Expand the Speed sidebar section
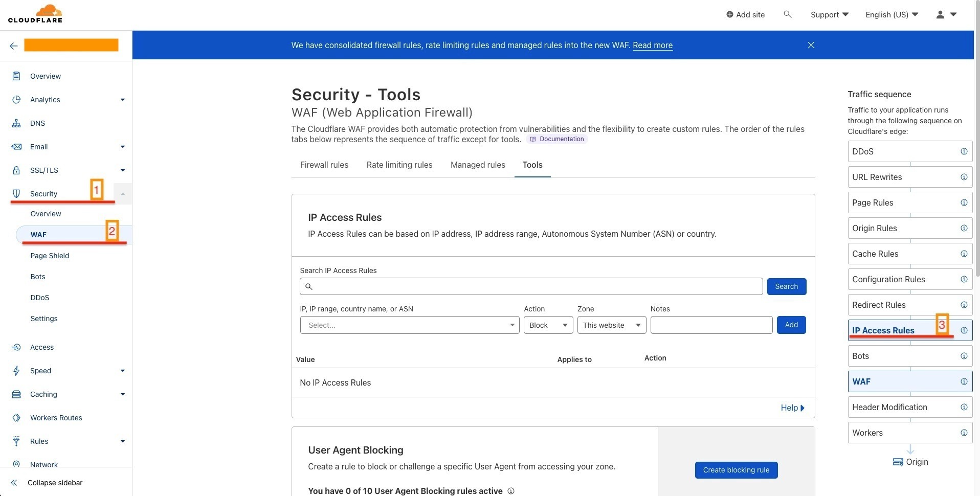The height and width of the screenshot is (496, 980). (x=123, y=371)
